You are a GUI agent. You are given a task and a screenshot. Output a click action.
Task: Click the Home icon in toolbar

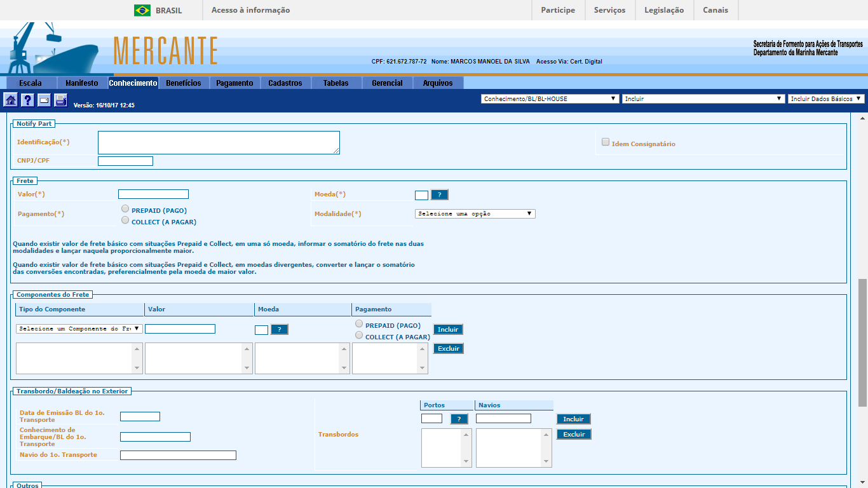[x=11, y=100]
